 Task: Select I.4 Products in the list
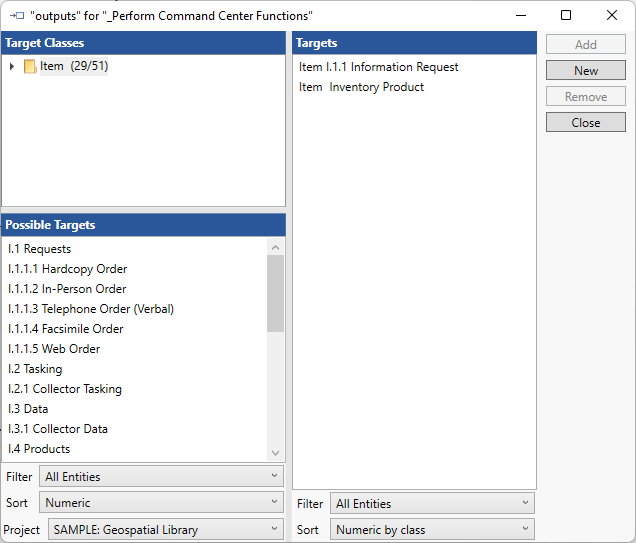pos(39,449)
